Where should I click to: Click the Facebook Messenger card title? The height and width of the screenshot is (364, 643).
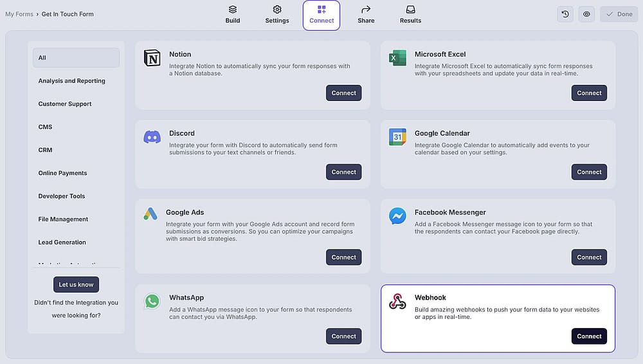pos(450,212)
